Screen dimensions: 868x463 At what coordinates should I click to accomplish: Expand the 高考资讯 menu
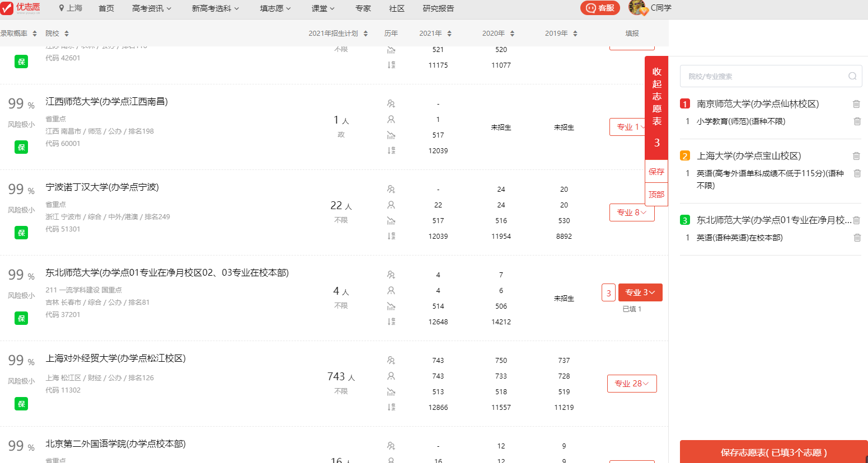point(152,8)
